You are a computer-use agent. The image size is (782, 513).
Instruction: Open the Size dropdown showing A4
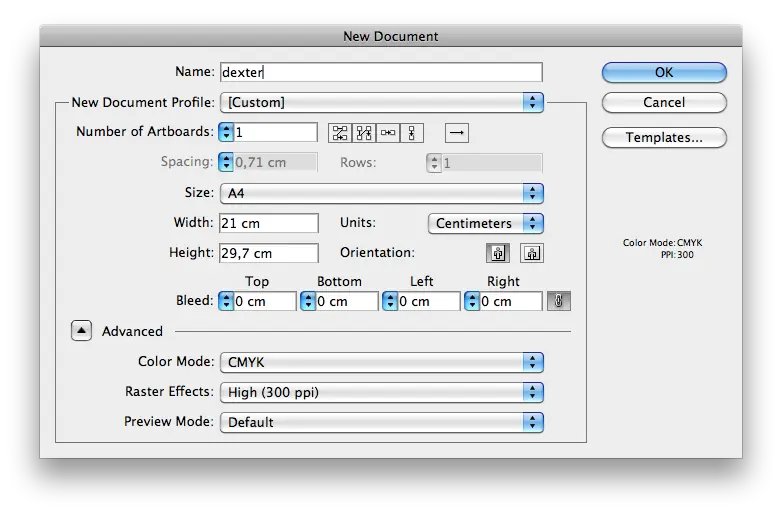(382, 193)
